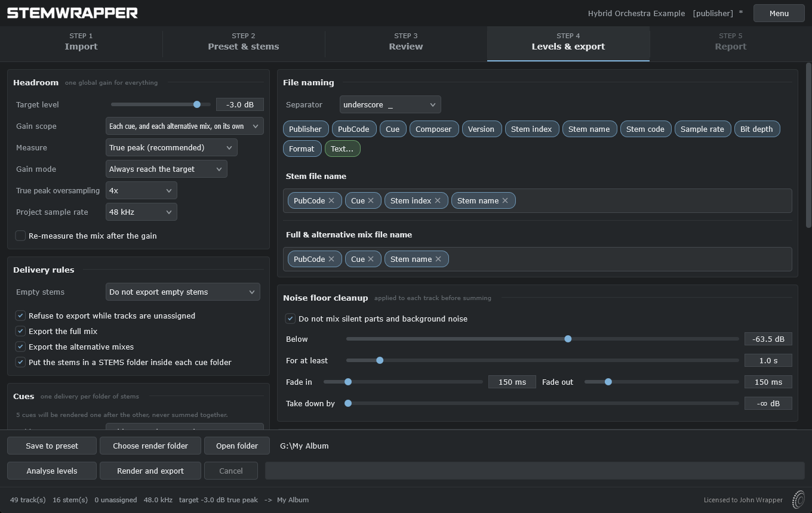Uncheck Export the alternative mixes

pos(20,347)
